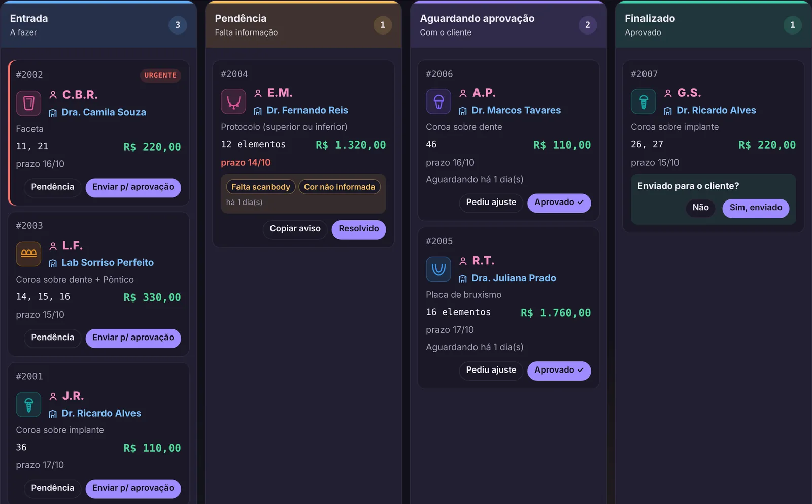Click the clinic icon beside Dr. Fernando Reis
812x504 pixels.
click(258, 111)
